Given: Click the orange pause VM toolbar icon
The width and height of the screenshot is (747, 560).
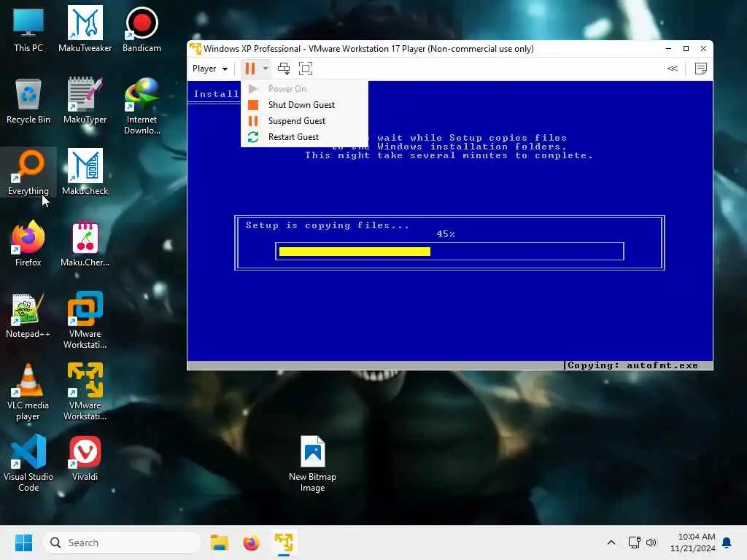Looking at the screenshot, I should 250,69.
